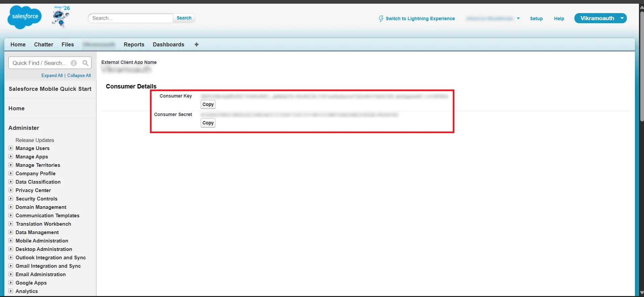Click the Winter '26 mascot icon
This screenshot has width=644, height=297.
pyautogui.click(x=61, y=17)
